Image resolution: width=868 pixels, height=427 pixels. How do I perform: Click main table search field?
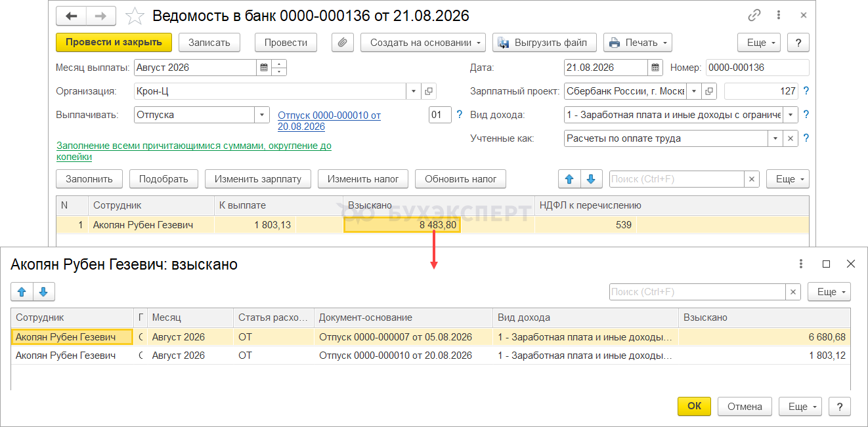tap(676, 179)
